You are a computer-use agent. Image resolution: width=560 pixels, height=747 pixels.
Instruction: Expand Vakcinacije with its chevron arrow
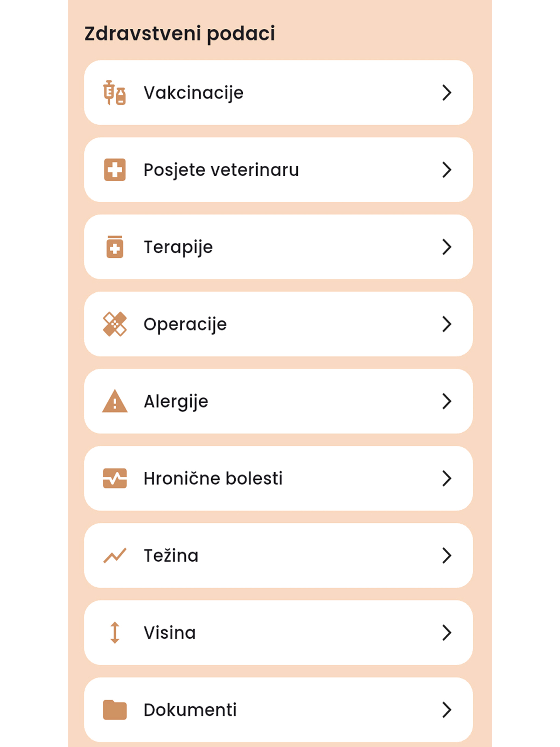[447, 93]
